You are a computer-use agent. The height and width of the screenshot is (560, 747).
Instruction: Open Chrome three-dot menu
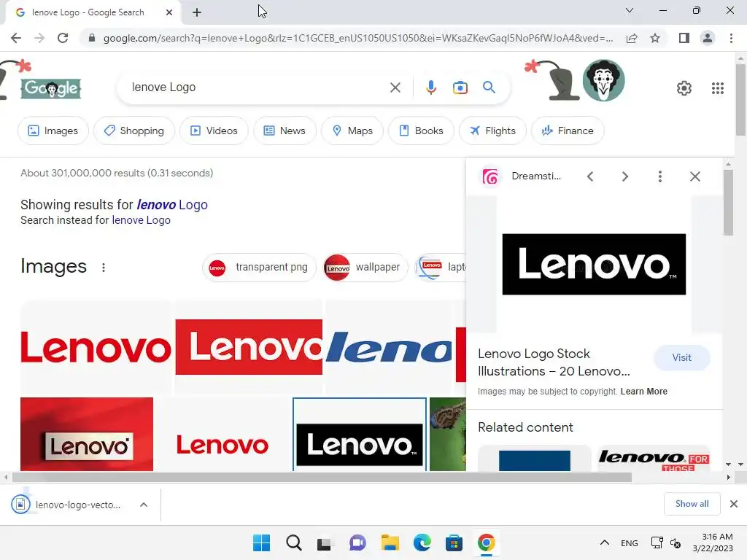tap(731, 38)
